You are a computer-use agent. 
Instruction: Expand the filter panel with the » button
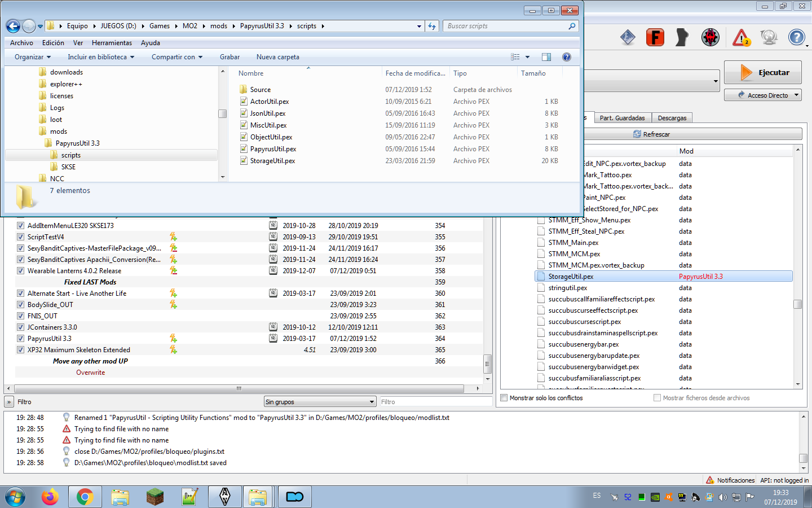9,402
